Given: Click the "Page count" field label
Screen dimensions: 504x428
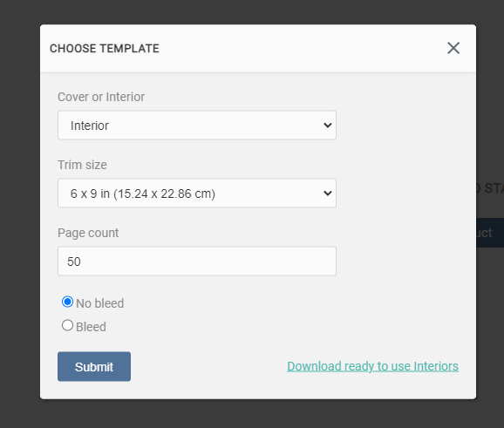Looking at the screenshot, I should pyautogui.click(x=88, y=233).
